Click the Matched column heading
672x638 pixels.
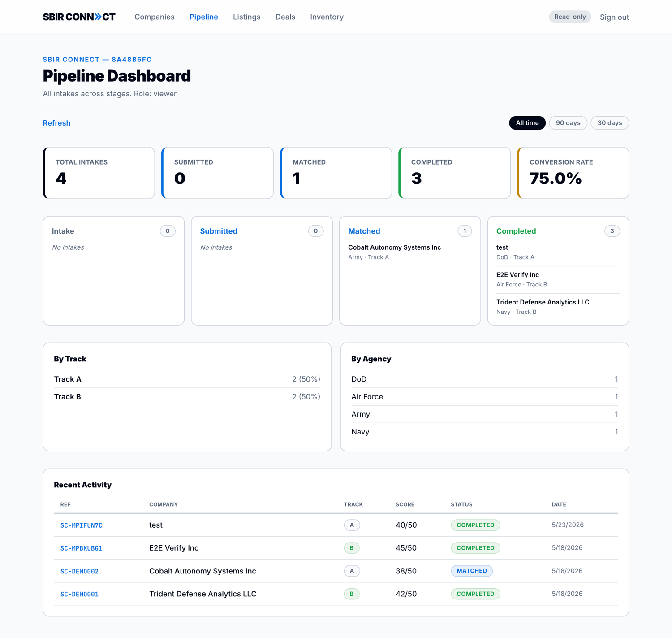pos(364,231)
